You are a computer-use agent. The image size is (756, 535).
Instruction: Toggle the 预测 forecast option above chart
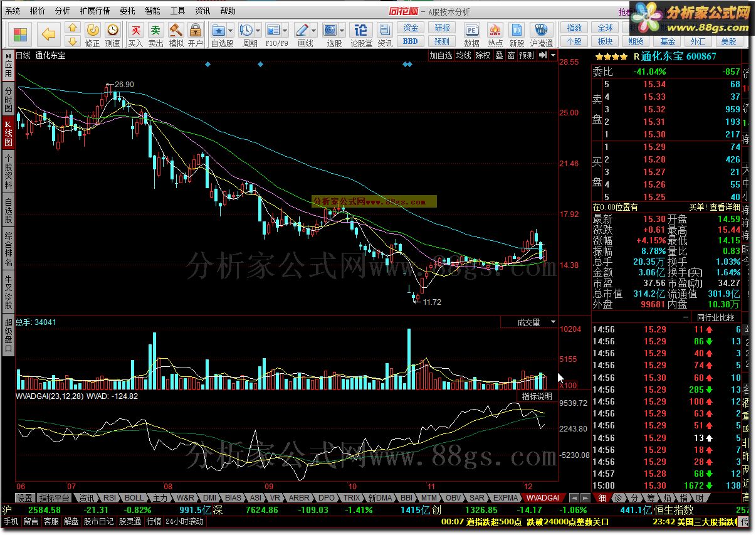pyautogui.click(x=527, y=55)
